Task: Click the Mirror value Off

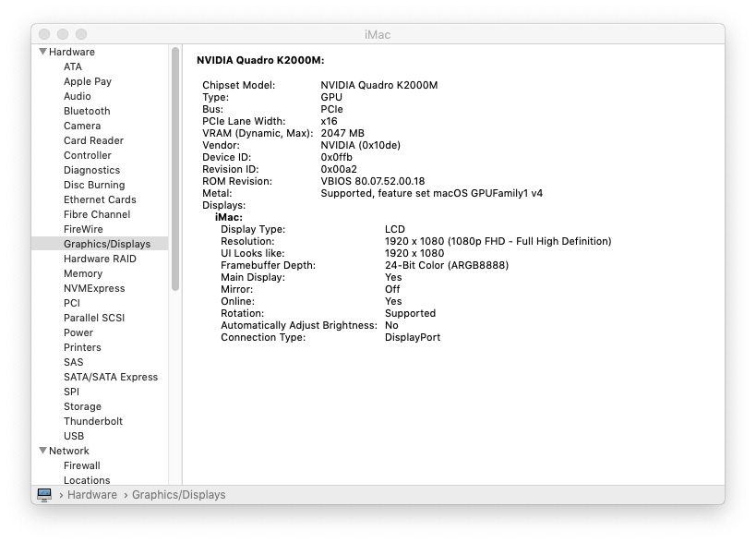Action: (x=392, y=289)
